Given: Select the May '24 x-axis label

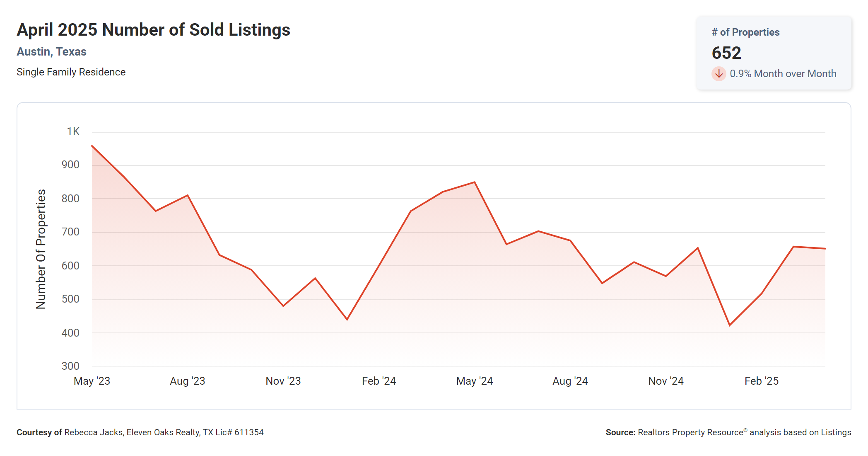Looking at the screenshot, I should point(475,381).
